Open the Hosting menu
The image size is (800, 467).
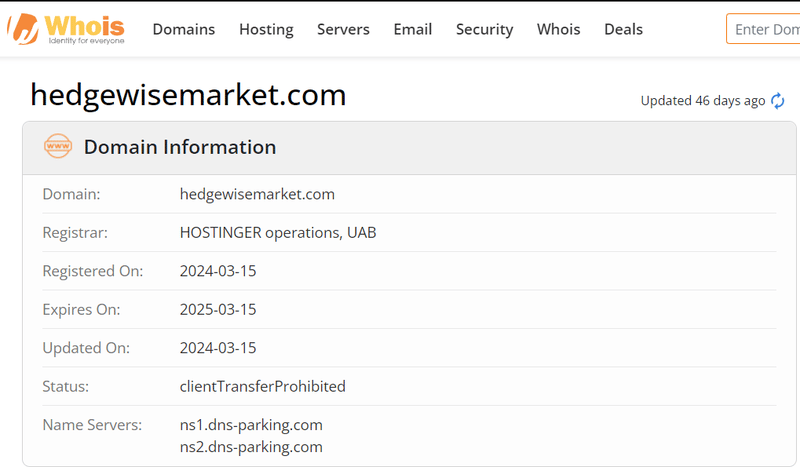(x=266, y=30)
